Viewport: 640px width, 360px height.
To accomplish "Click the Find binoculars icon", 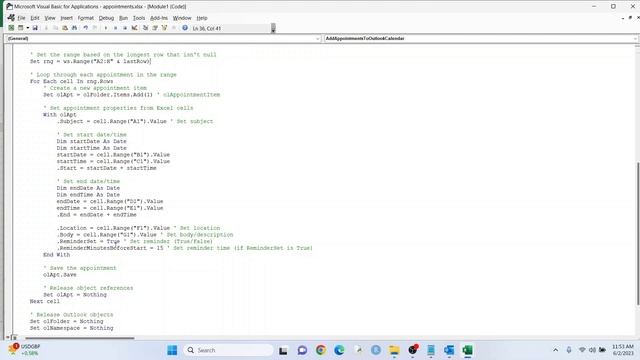I will point(74,28).
